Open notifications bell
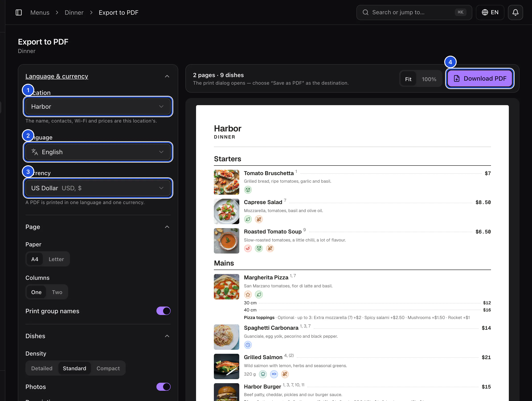Screen dimensions: 532x401 515,12
